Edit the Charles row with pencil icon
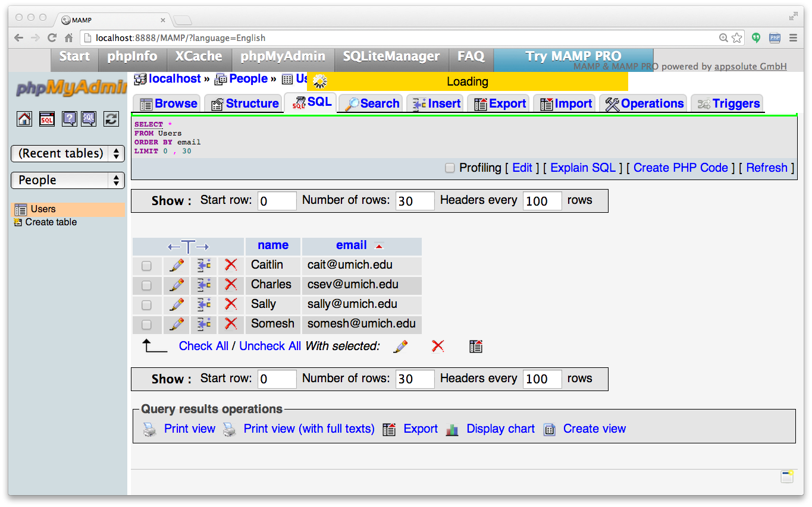 click(x=177, y=285)
